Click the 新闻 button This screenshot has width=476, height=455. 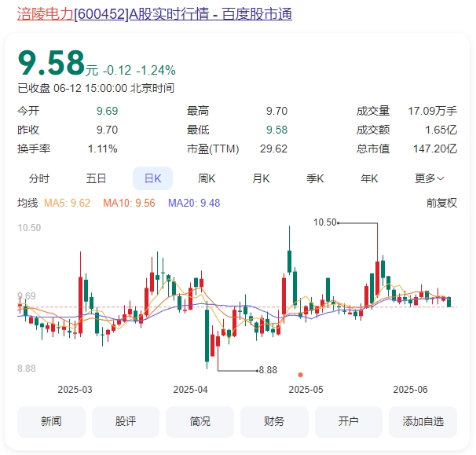pos(51,421)
